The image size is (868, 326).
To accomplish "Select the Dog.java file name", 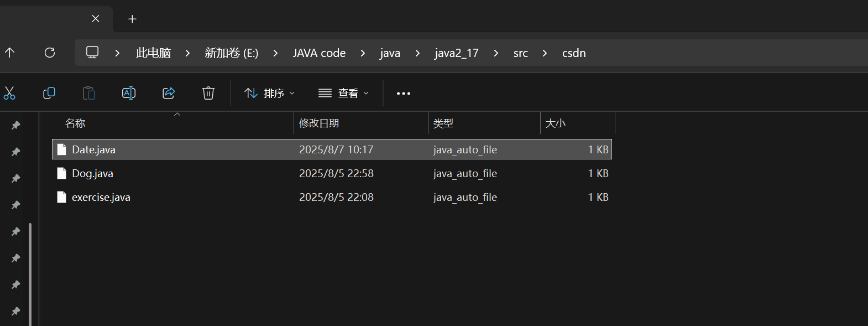I will (92, 173).
